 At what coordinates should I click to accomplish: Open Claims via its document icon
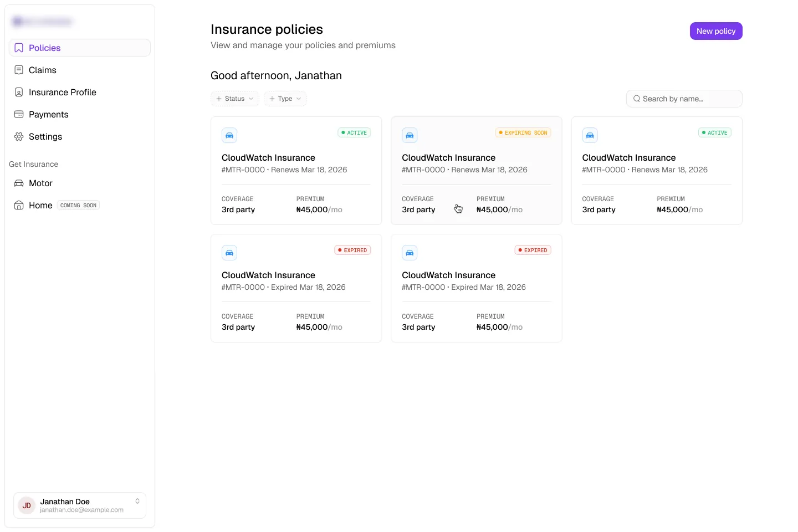coord(19,70)
